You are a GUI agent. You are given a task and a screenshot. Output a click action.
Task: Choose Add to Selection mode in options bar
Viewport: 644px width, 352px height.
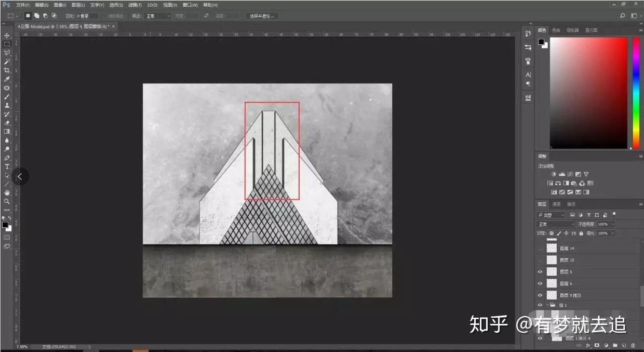36,16
